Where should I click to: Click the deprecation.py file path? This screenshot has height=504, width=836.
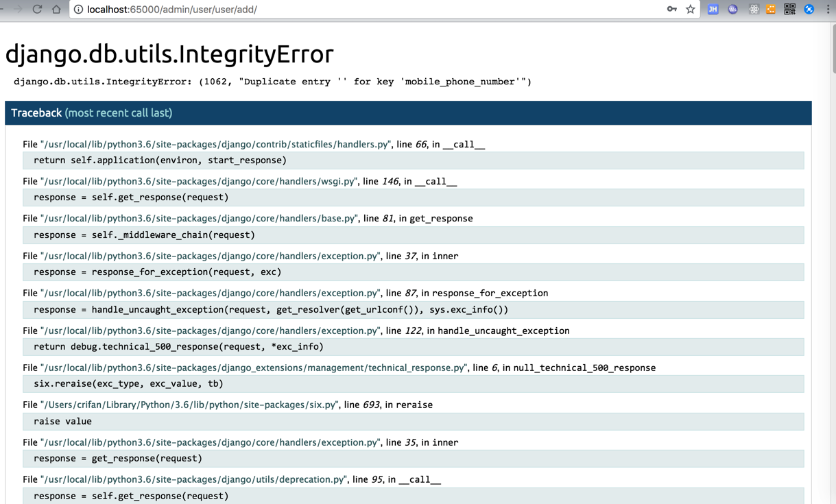[x=193, y=480]
